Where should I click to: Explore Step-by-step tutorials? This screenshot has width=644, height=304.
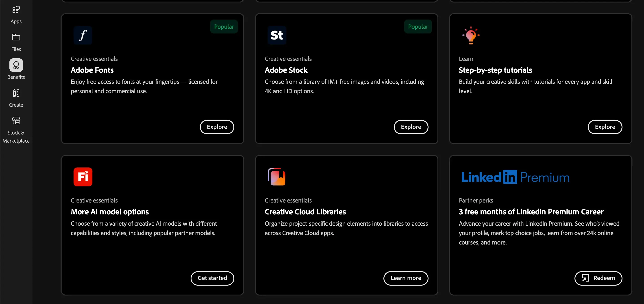click(605, 127)
